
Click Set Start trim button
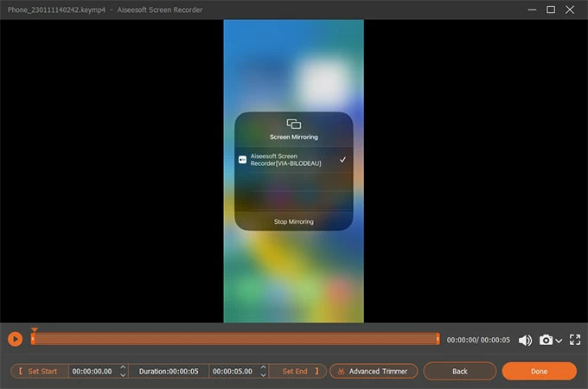tap(39, 371)
